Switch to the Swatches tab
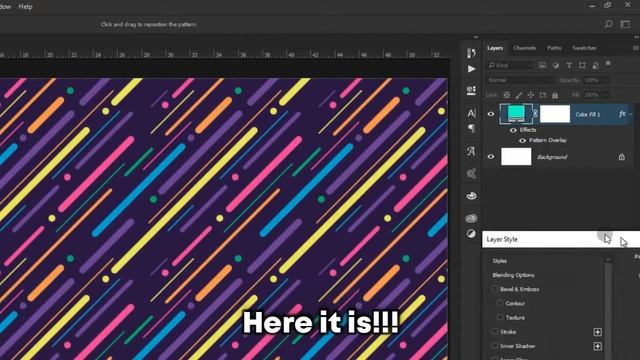Viewport: 640px width, 360px height. 584,48
